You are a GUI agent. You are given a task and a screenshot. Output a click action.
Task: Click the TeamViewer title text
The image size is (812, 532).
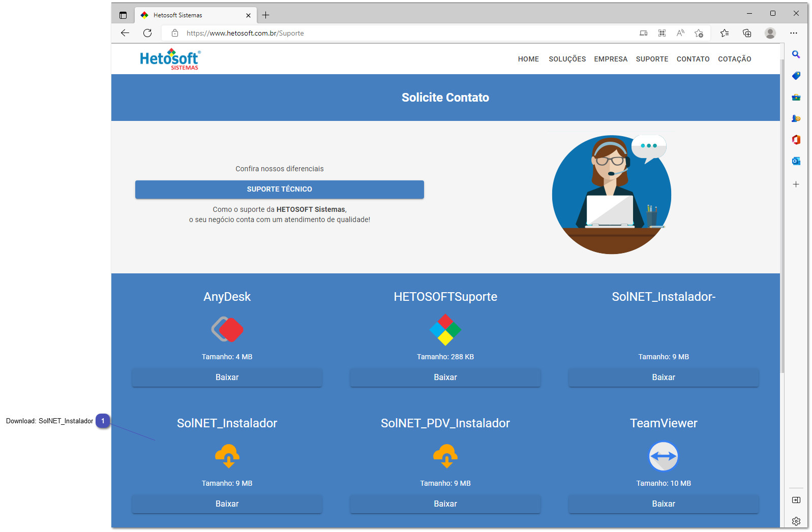pyautogui.click(x=664, y=423)
